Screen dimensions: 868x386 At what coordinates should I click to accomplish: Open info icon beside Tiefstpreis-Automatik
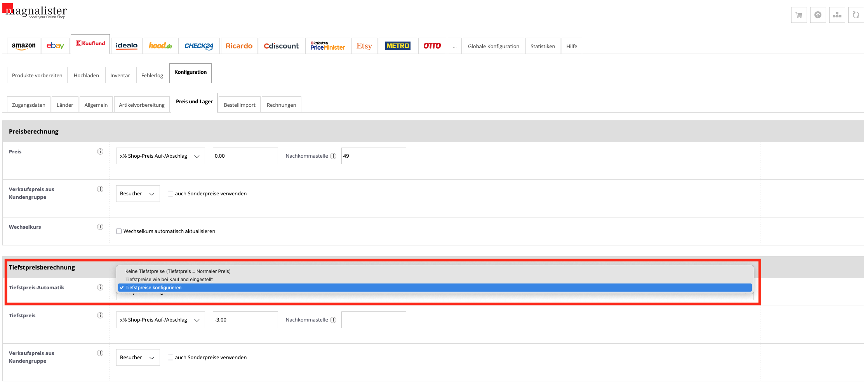pyautogui.click(x=100, y=287)
